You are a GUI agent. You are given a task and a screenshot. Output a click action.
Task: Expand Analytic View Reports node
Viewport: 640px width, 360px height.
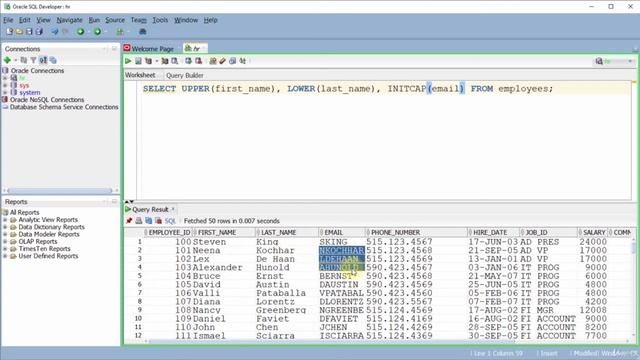[5, 220]
